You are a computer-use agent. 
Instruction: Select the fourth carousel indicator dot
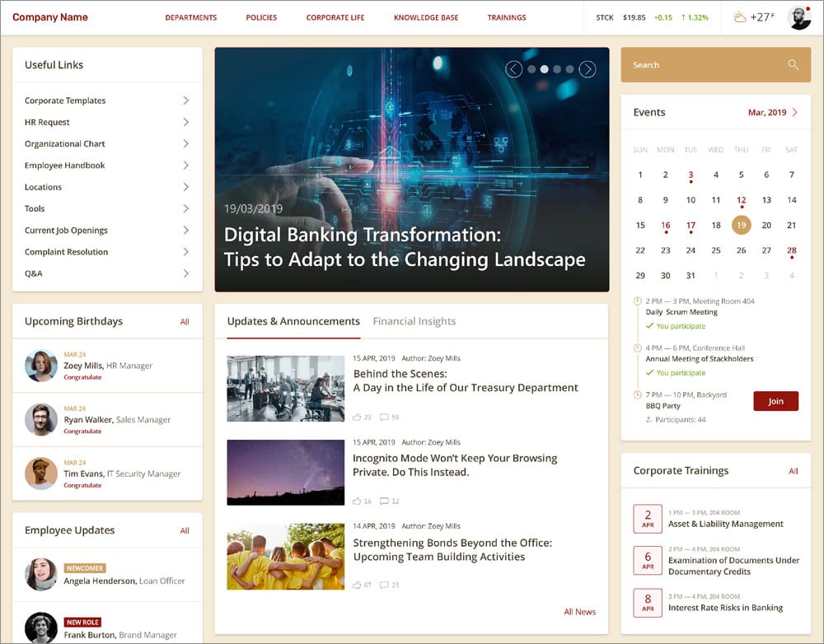[569, 68]
